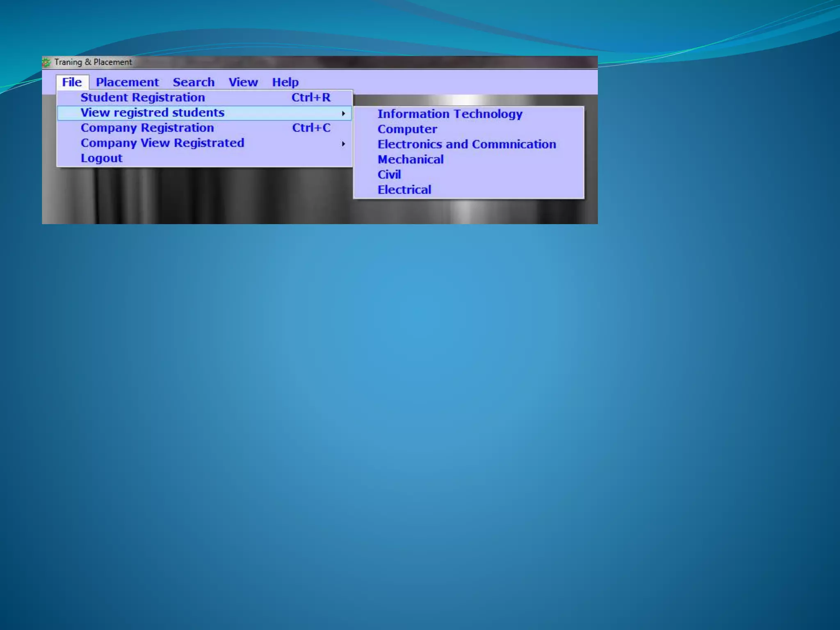Click Company View Registrated item text

[x=162, y=143]
